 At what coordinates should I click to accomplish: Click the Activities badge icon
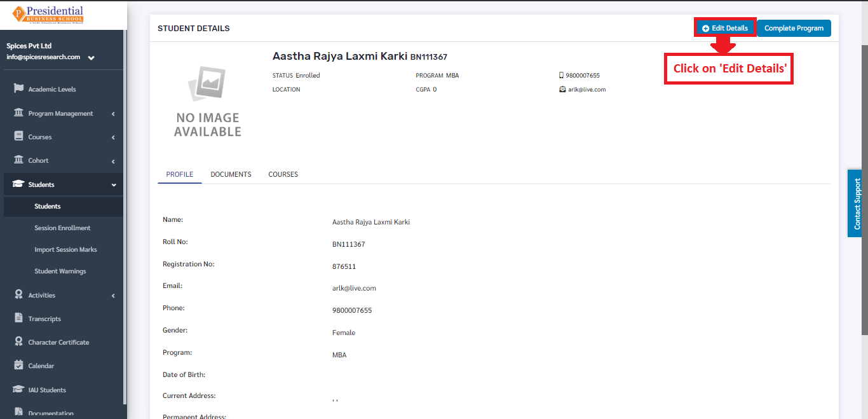(18, 294)
